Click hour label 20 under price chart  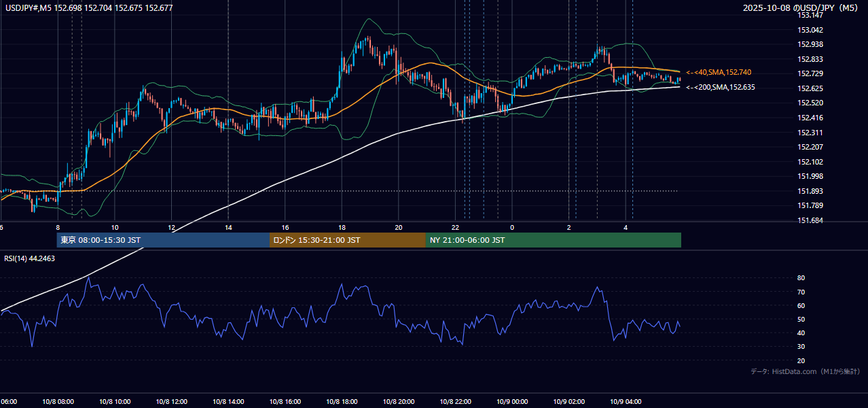(399, 227)
